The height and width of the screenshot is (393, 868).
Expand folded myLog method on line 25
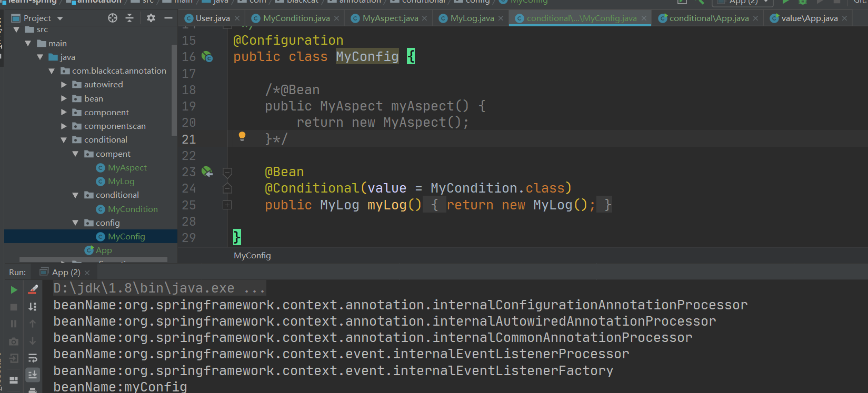(x=227, y=205)
